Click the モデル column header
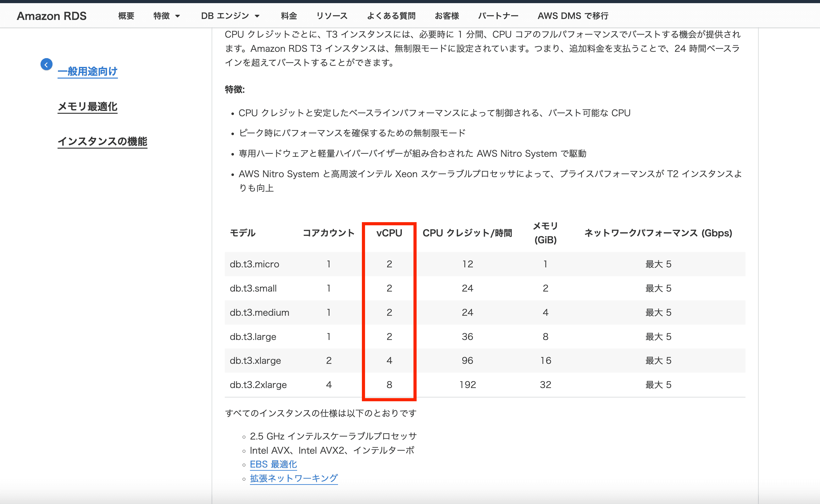Image resolution: width=820 pixels, height=504 pixels. tap(242, 233)
